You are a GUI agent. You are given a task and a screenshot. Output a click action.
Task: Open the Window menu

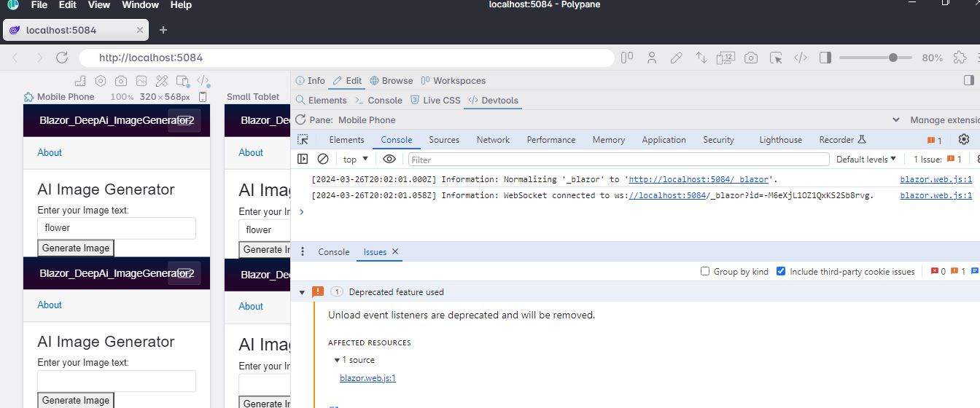tap(141, 5)
